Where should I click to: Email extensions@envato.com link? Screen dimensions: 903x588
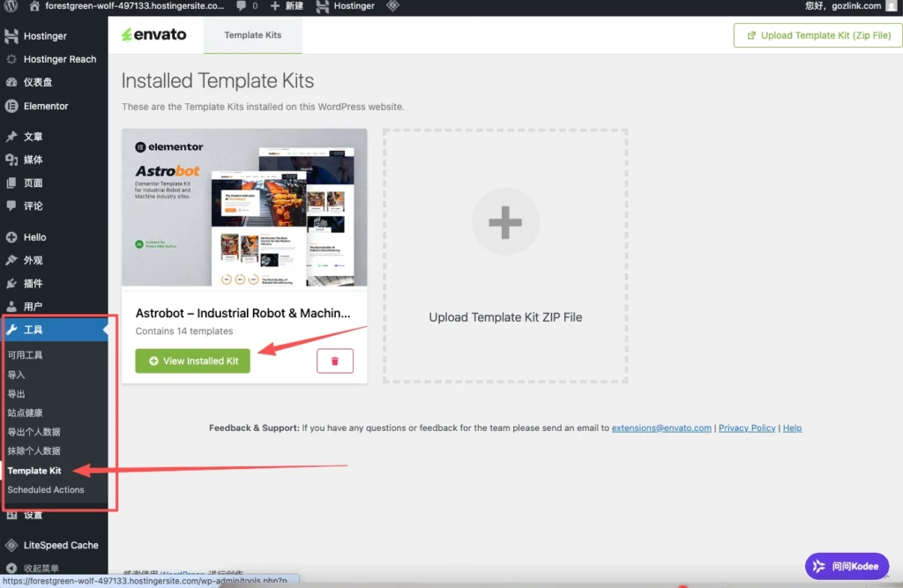pos(661,428)
